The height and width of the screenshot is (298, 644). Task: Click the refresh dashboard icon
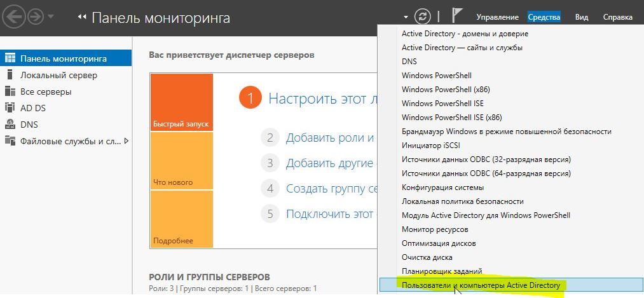(422, 17)
